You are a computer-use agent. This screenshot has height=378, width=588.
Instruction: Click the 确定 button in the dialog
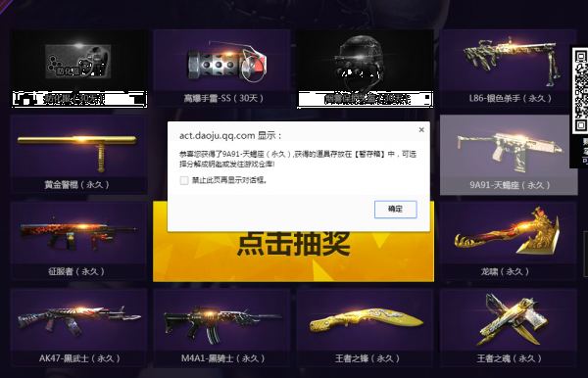pyautogui.click(x=395, y=209)
